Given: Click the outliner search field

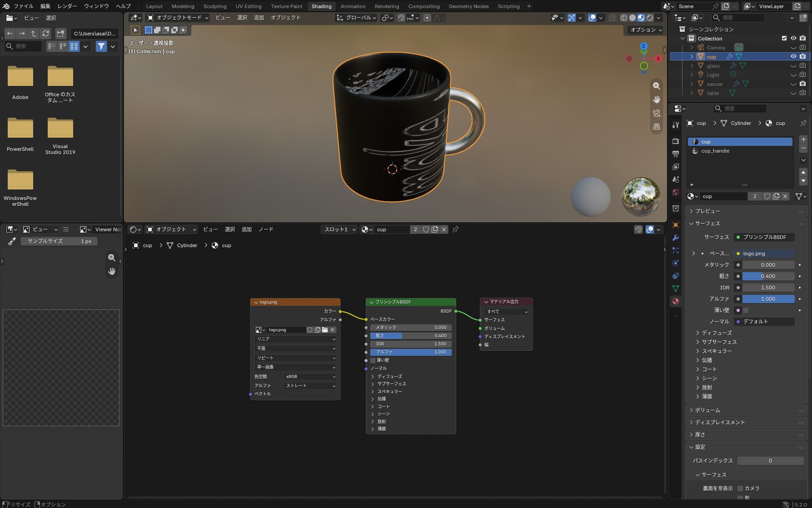Looking at the screenshot, I should [x=738, y=18].
